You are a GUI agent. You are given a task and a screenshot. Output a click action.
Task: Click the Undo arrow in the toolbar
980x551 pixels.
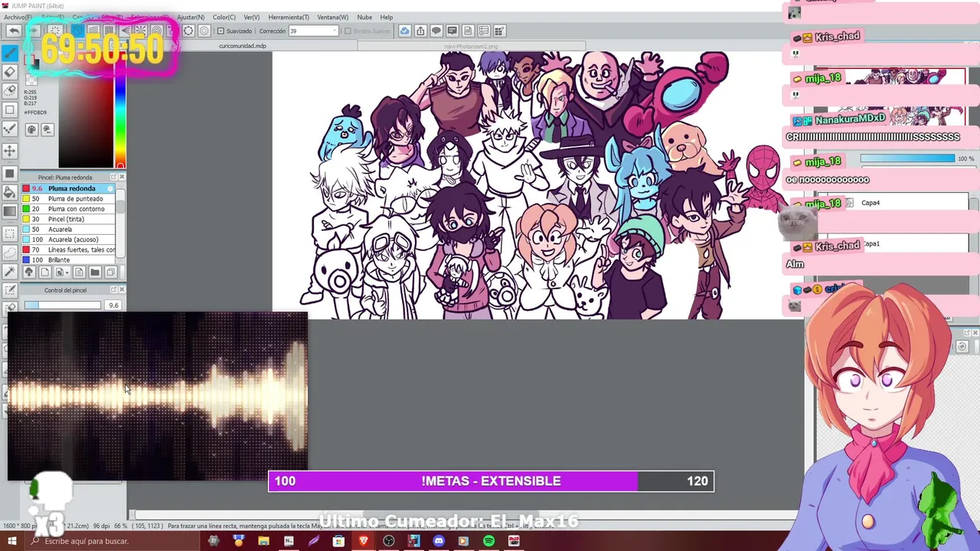[x=13, y=31]
